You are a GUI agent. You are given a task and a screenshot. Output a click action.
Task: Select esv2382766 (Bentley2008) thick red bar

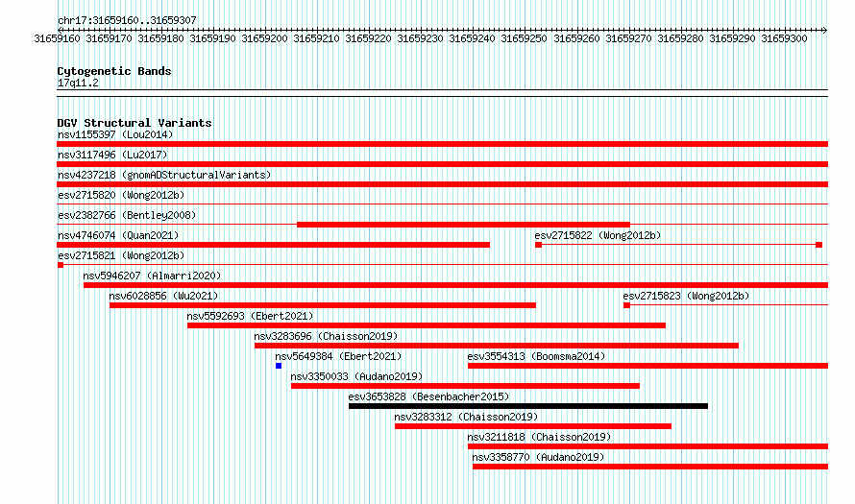463,225
